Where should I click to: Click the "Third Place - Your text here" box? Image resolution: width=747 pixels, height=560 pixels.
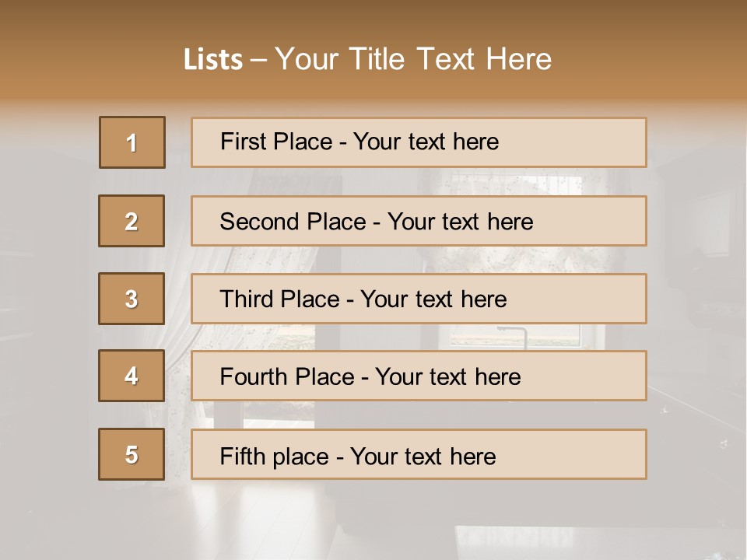(419, 299)
